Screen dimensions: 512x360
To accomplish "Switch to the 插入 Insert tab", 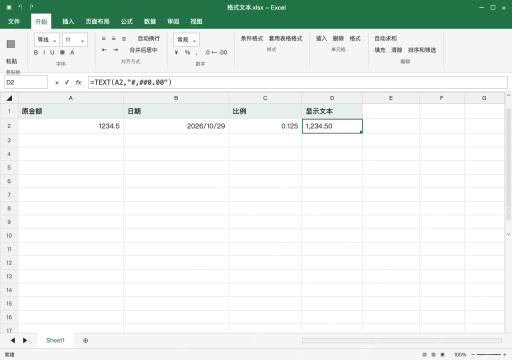I will 68,21.
